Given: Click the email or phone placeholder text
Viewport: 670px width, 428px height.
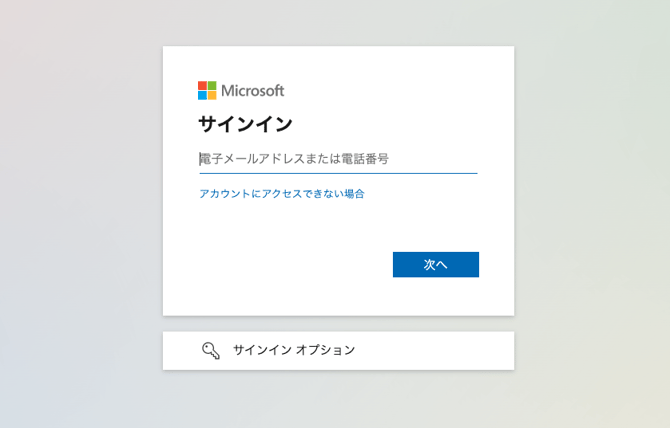Looking at the screenshot, I should click(x=294, y=159).
